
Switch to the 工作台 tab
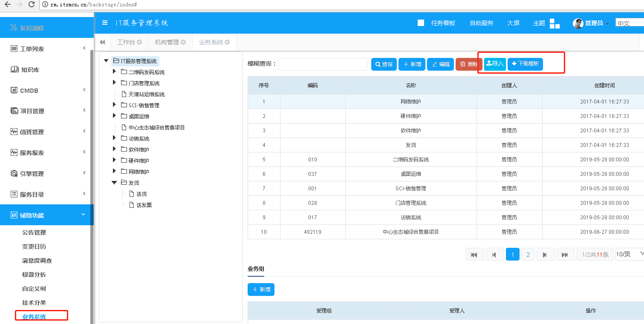(126, 42)
